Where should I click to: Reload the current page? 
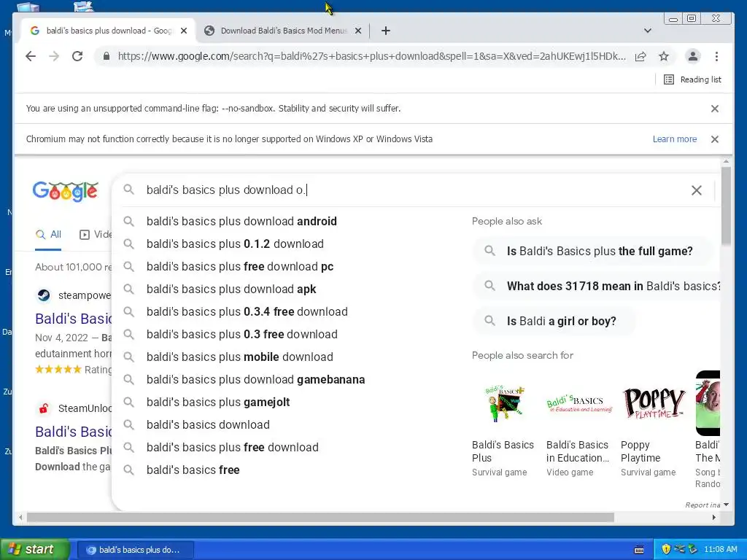pos(77,56)
